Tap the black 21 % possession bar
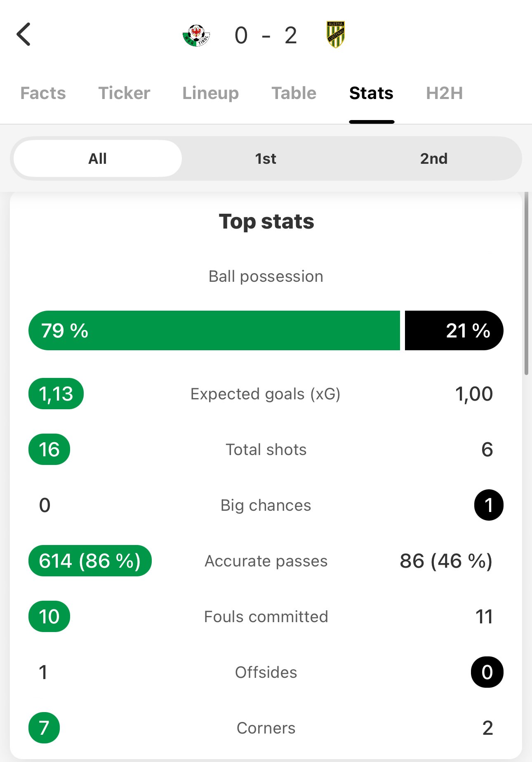 coord(454,330)
